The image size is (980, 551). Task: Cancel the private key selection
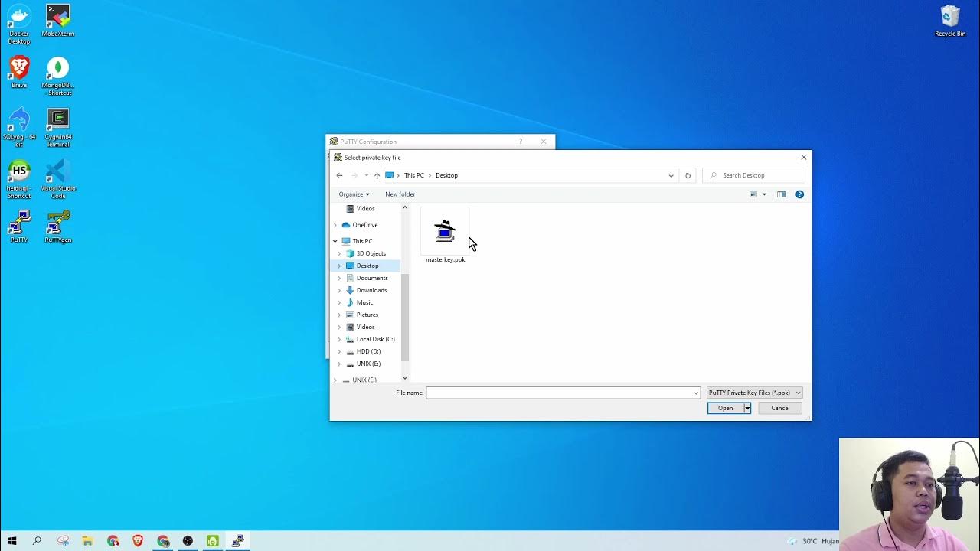[780, 408]
